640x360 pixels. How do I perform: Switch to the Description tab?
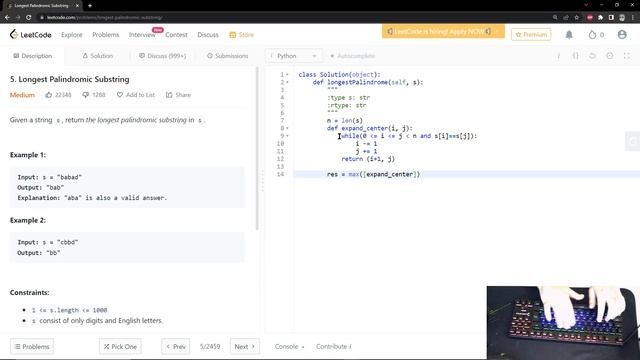point(33,56)
